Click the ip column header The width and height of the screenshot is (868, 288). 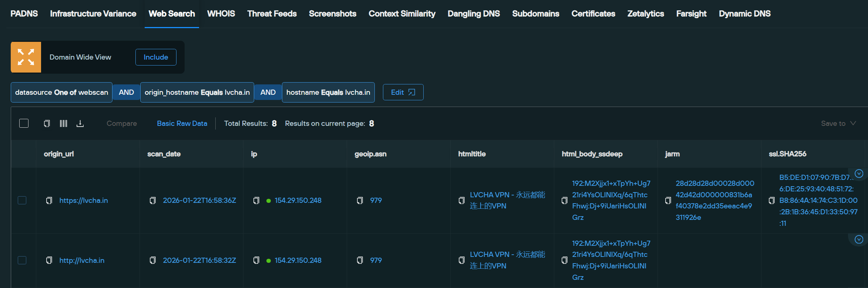tap(254, 154)
